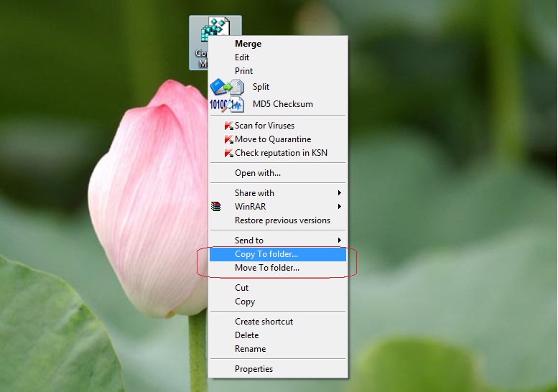Image resolution: width=558 pixels, height=392 pixels.
Task: Choose Copy To folder... option
Action: pyautogui.click(x=266, y=254)
